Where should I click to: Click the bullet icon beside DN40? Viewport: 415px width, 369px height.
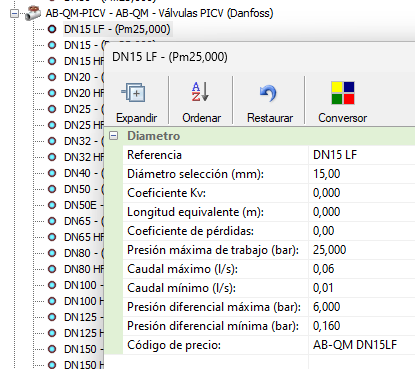coord(52,173)
